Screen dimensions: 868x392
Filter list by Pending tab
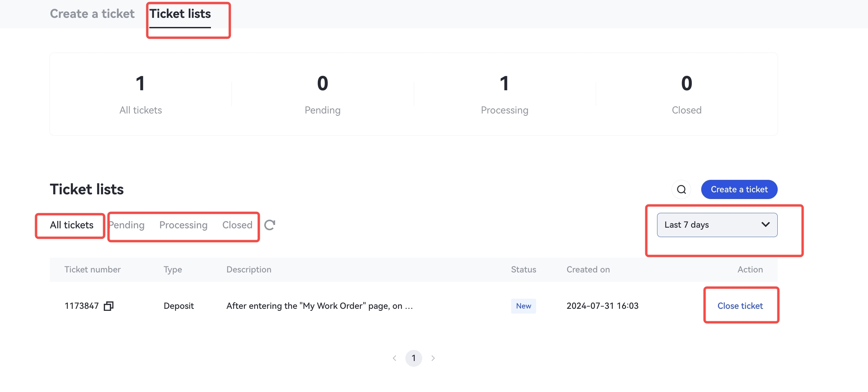[x=127, y=225]
